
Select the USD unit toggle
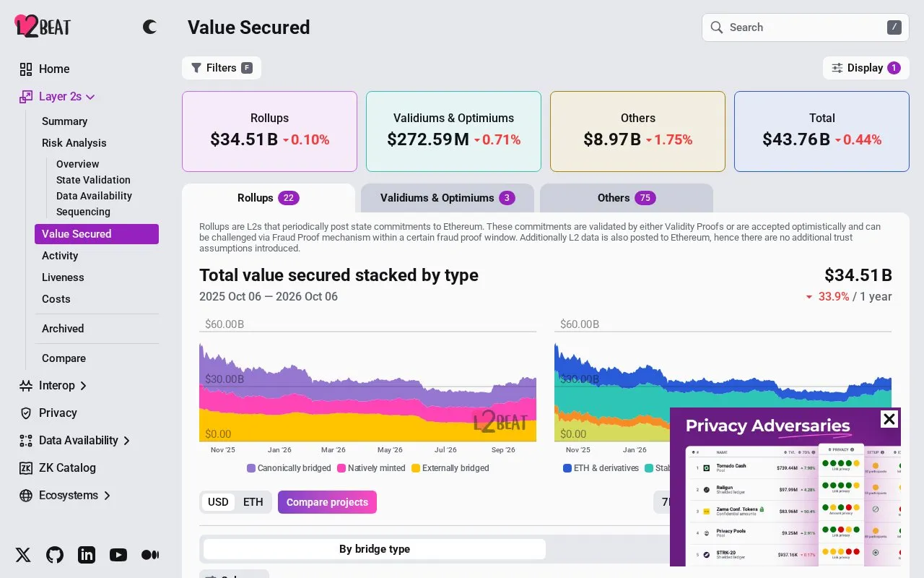tap(218, 502)
